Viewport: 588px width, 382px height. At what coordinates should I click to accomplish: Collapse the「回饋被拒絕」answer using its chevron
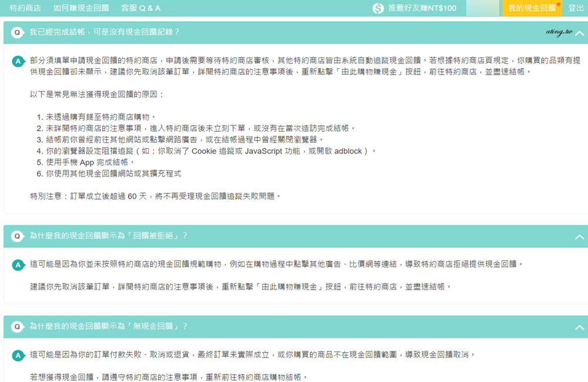pyautogui.click(x=579, y=237)
